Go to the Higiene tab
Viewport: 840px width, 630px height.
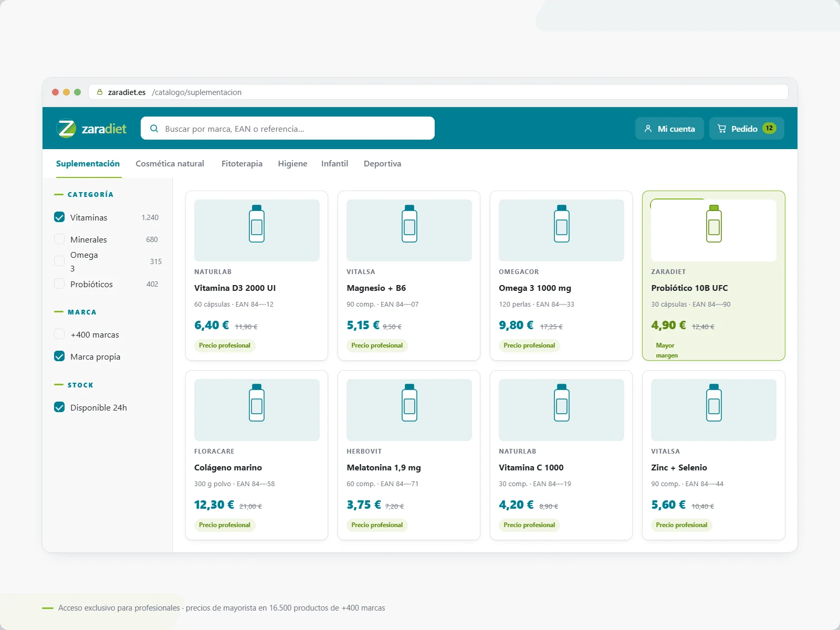pyautogui.click(x=292, y=164)
